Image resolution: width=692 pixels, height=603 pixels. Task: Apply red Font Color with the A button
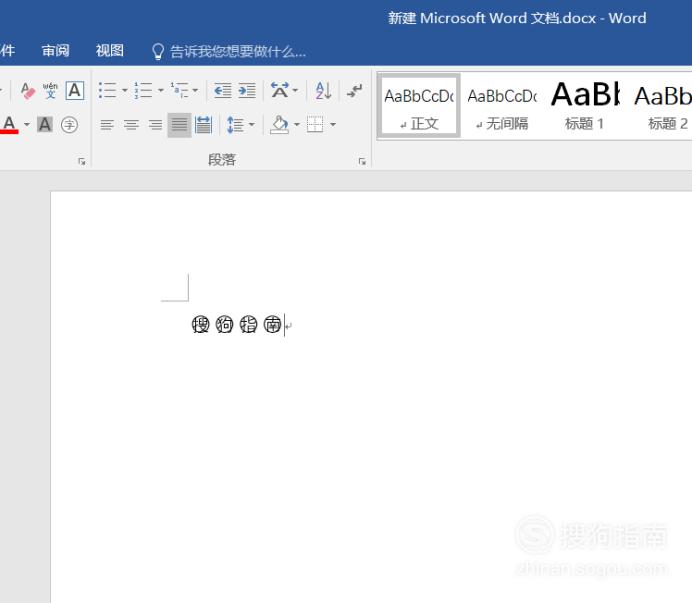(x=9, y=124)
